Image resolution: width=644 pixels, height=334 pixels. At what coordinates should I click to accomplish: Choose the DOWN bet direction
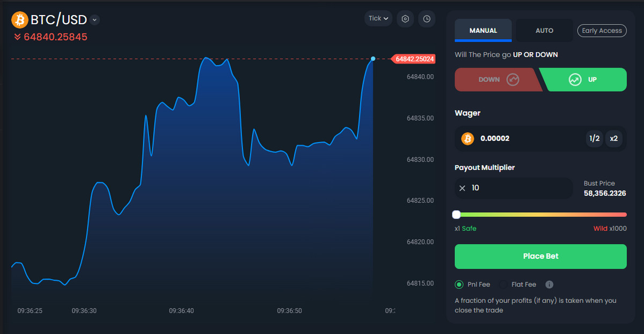496,79
